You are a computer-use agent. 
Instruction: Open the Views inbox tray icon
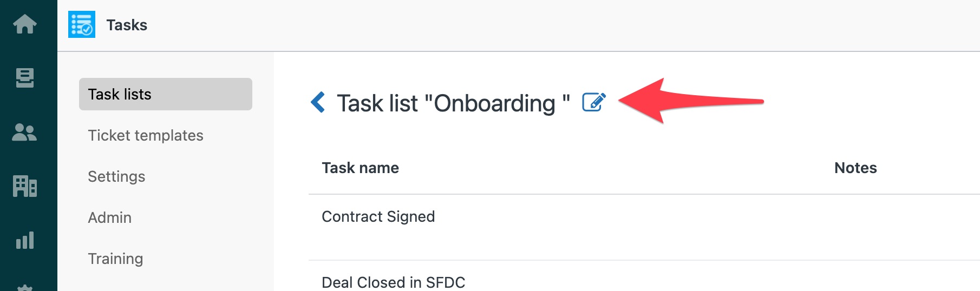click(x=25, y=78)
